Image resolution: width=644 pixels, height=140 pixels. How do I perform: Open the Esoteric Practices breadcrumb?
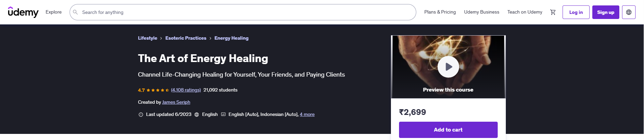coord(186,38)
